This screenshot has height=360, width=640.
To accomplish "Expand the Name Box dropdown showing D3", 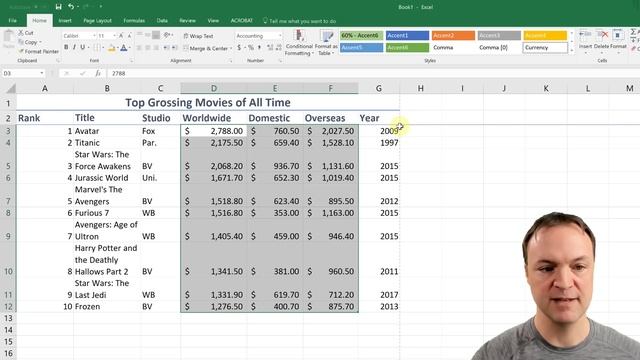I will pos(42,73).
